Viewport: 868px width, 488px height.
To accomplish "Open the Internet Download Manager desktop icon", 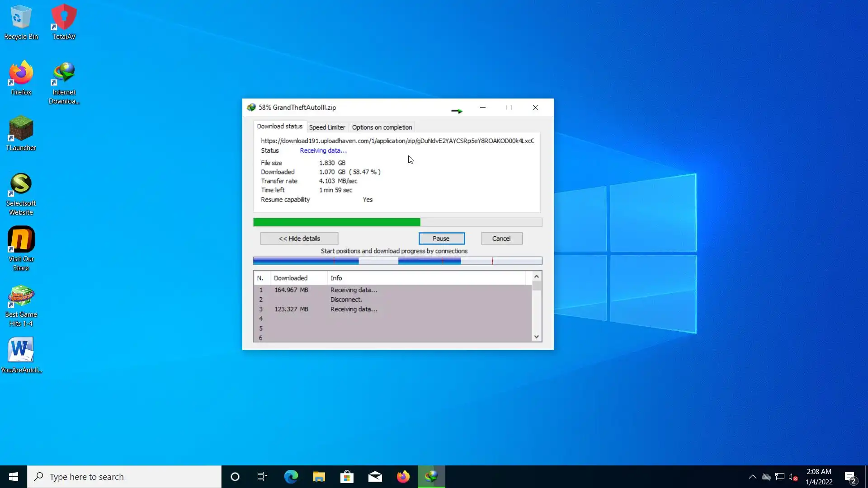I will click(64, 82).
